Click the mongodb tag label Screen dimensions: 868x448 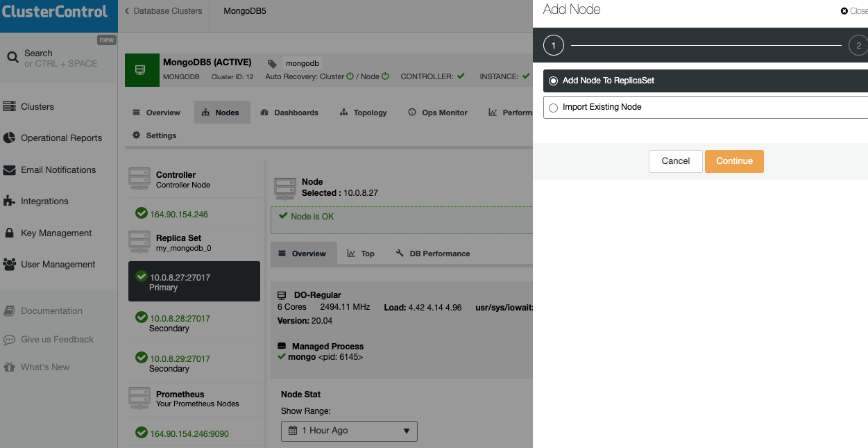[302, 63]
